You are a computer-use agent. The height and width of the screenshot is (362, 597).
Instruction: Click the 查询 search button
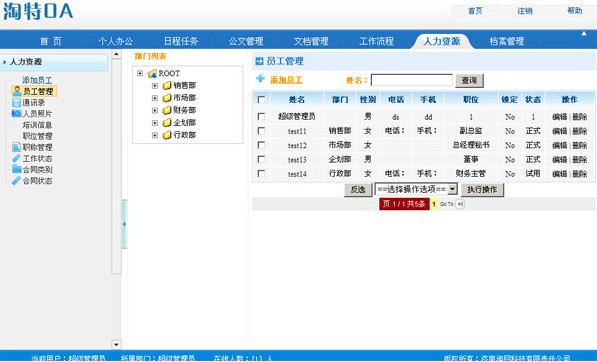469,80
